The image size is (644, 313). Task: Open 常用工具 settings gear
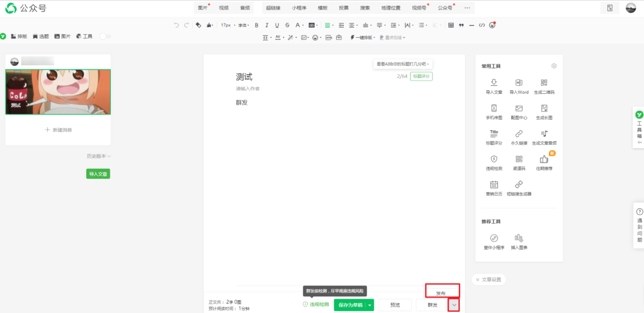pos(554,66)
